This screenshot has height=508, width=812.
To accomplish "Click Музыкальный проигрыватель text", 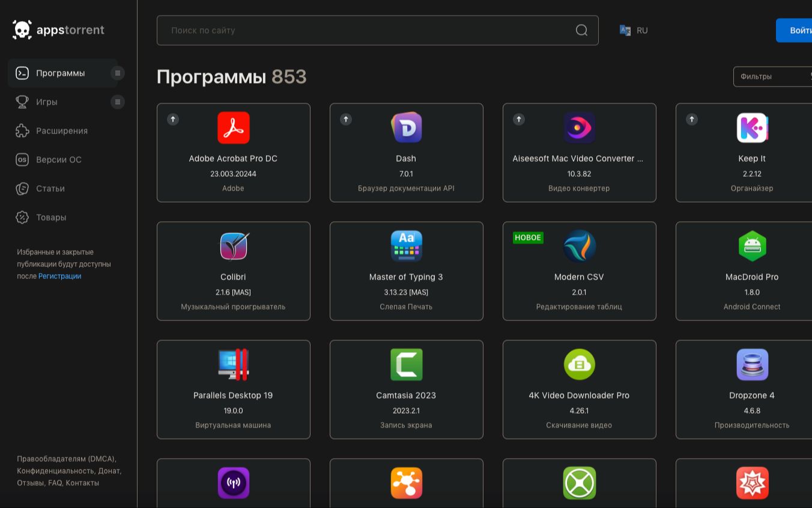I will pos(233,307).
